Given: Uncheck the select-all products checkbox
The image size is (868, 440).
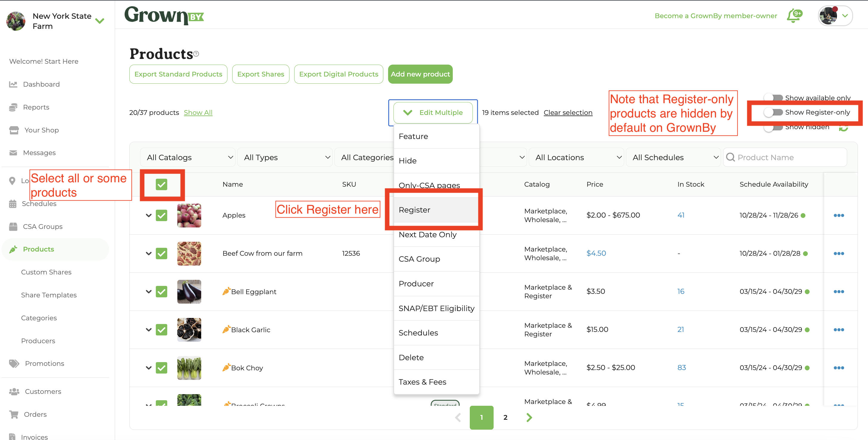Looking at the screenshot, I should pyautogui.click(x=161, y=185).
